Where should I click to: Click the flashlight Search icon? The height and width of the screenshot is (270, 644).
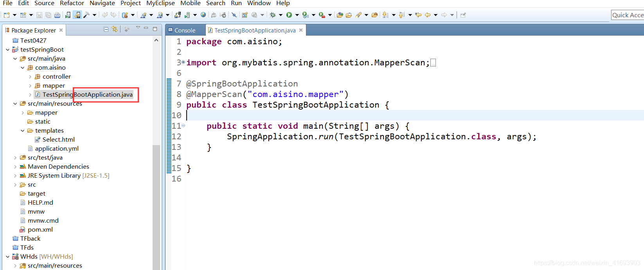(x=358, y=15)
